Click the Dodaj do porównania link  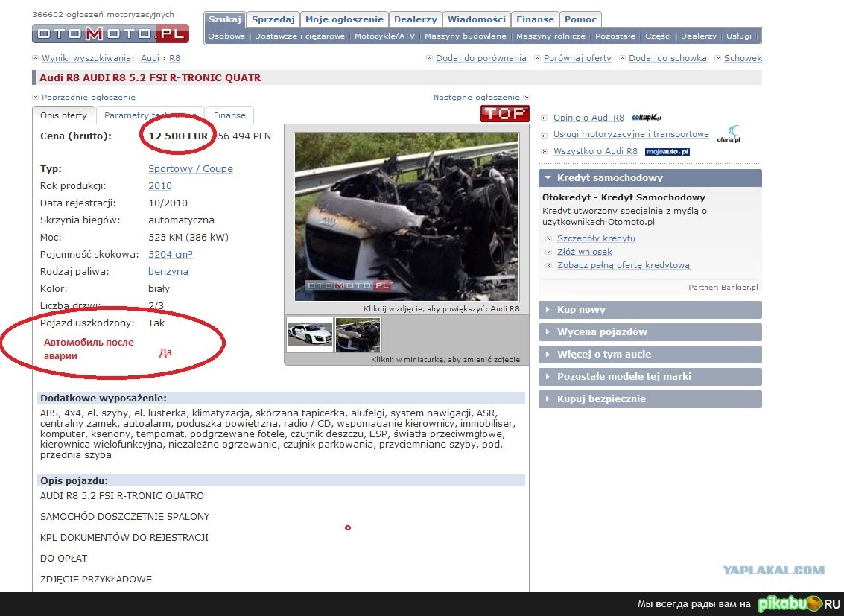click(480, 58)
